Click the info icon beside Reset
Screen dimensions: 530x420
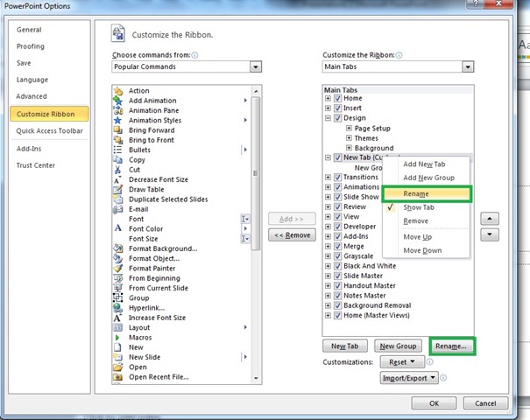(x=429, y=362)
